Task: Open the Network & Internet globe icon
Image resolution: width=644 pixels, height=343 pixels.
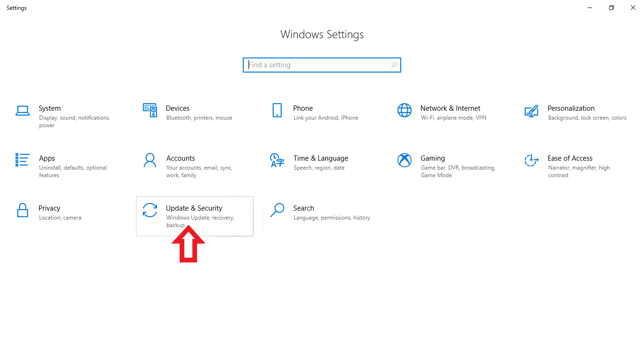Action: coord(405,111)
